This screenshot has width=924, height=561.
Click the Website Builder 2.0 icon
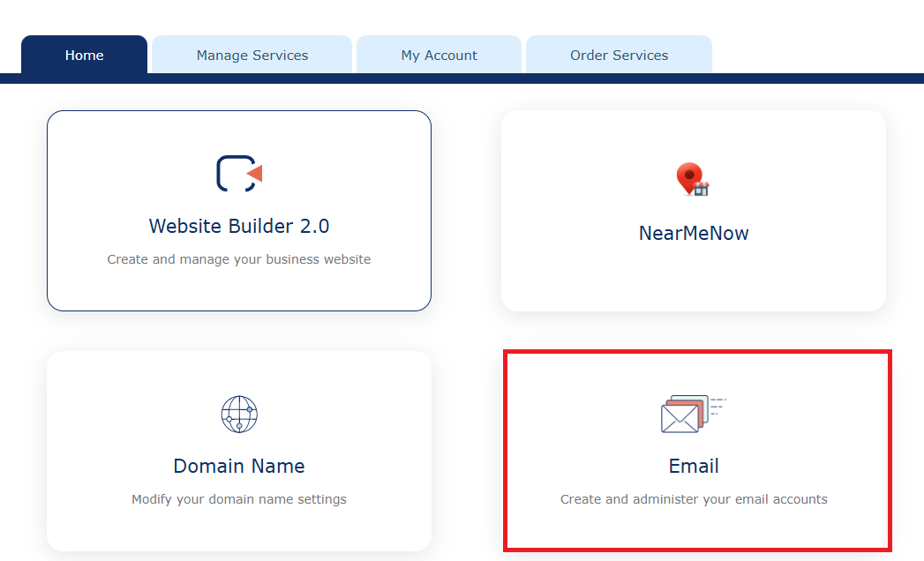239,174
